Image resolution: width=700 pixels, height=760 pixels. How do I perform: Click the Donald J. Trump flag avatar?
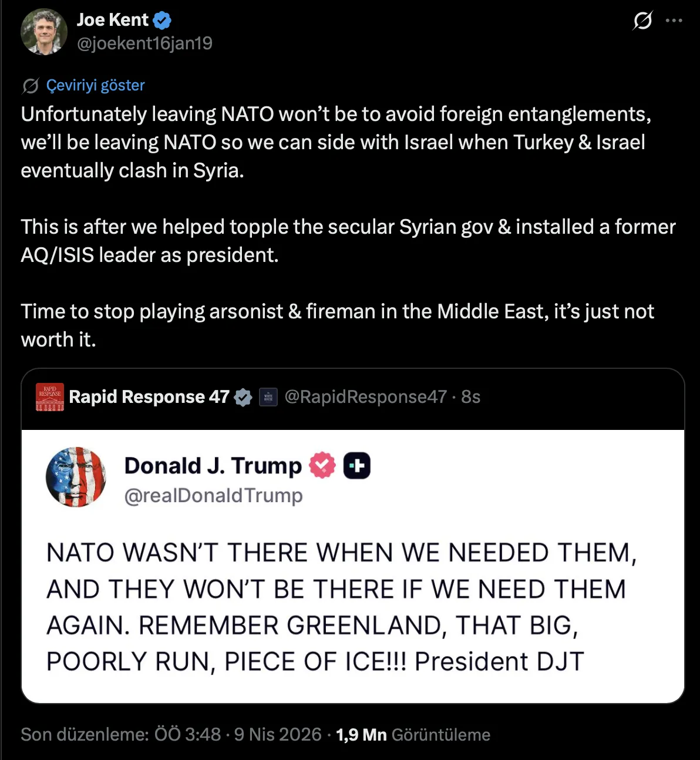[x=76, y=477]
